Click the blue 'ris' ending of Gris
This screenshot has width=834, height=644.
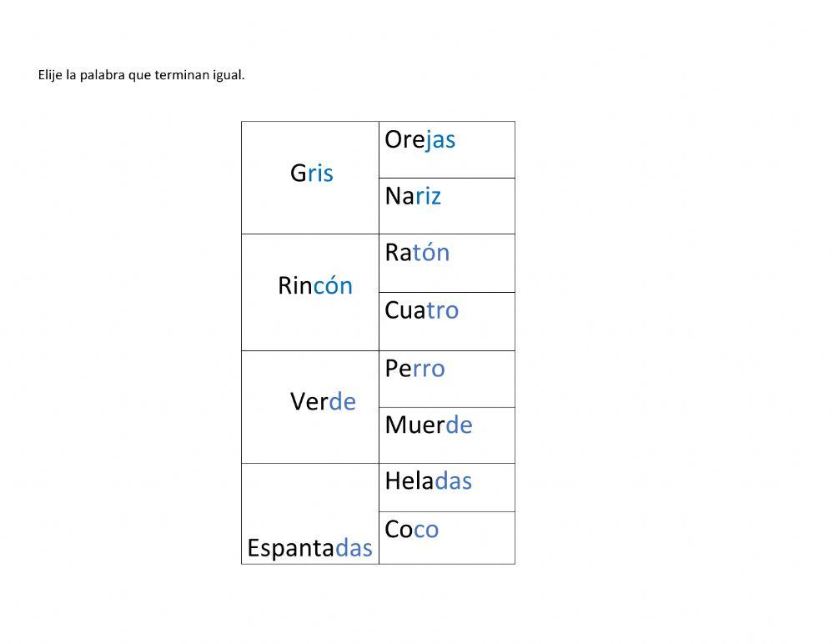(321, 174)
